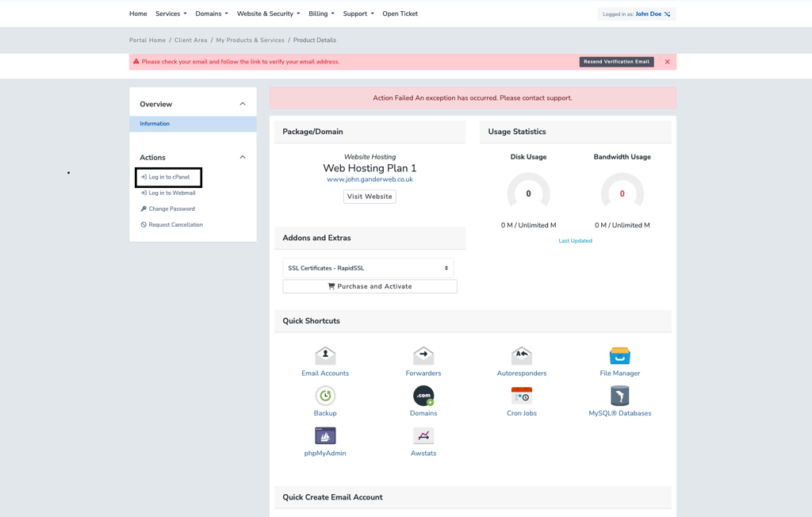
Task: Click the Visit Website button
Action: pos(370,197)
